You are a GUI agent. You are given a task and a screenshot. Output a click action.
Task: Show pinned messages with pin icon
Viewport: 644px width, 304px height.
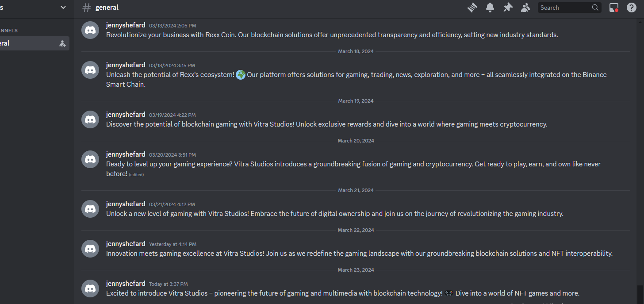coord(508,8)
